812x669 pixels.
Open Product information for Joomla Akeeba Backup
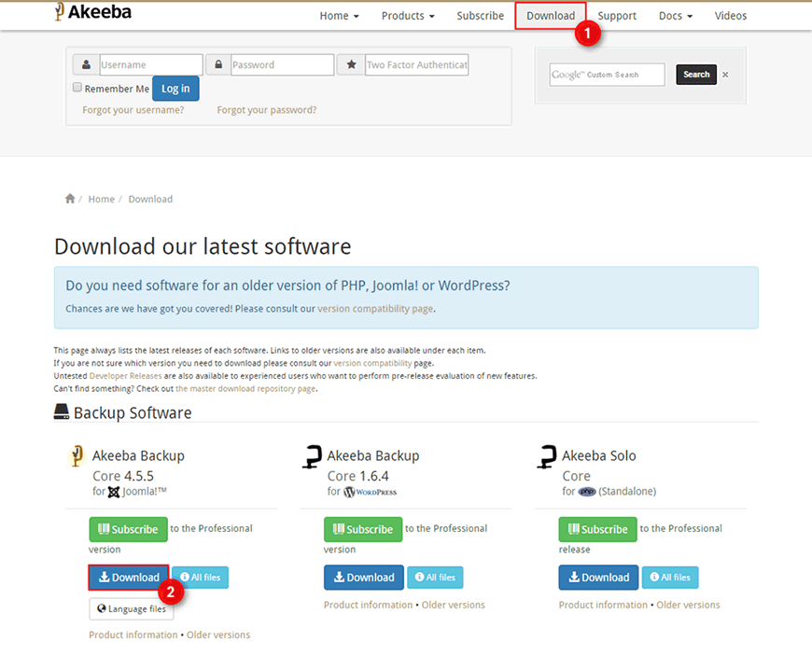point(133,634)
